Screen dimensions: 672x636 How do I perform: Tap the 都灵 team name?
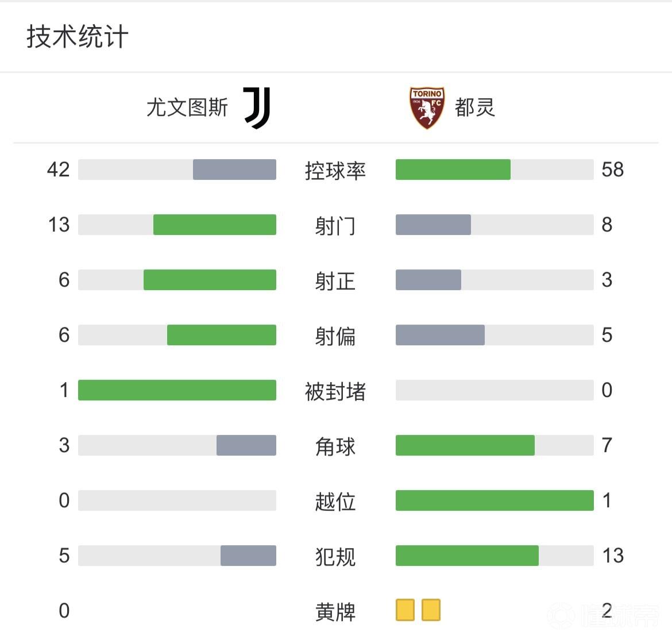point(474,107)
